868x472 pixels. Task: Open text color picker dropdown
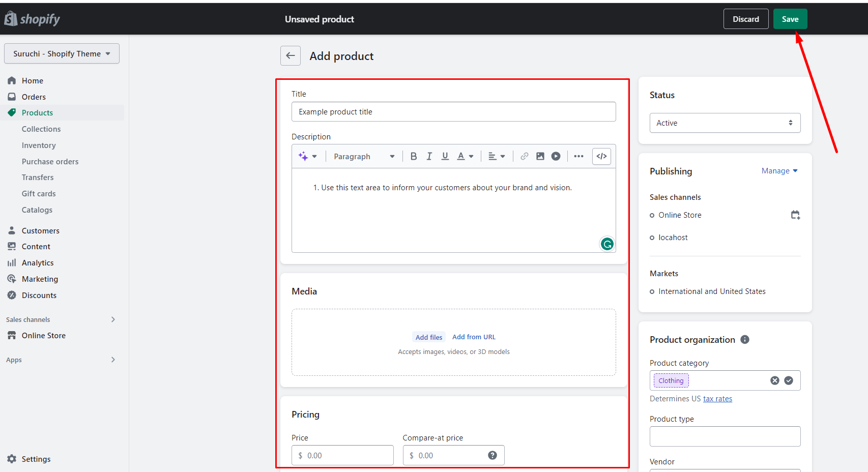pyautogui.click(x=465, y=157)
